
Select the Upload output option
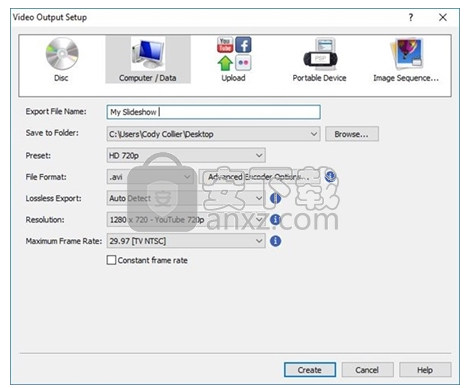pos(234,59)
